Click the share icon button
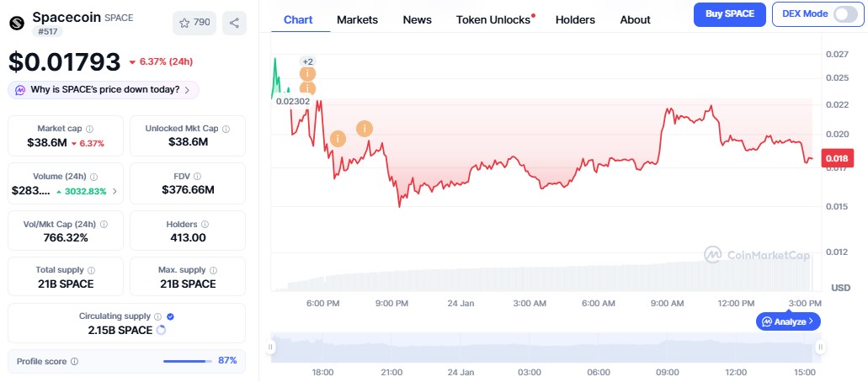868x382 pixels. (234, 23)
